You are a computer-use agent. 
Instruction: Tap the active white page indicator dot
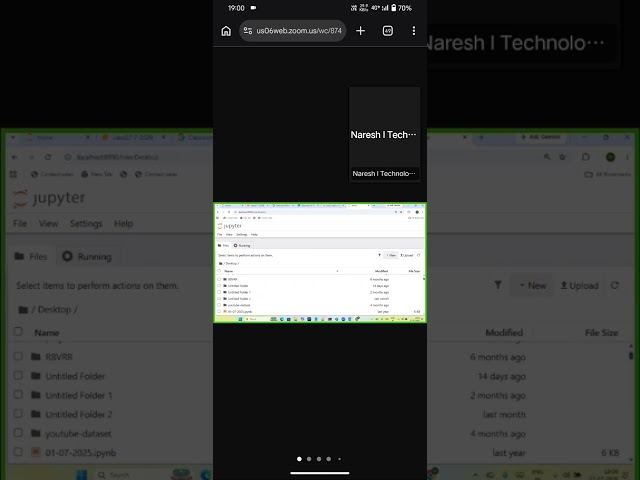(299, 459)
